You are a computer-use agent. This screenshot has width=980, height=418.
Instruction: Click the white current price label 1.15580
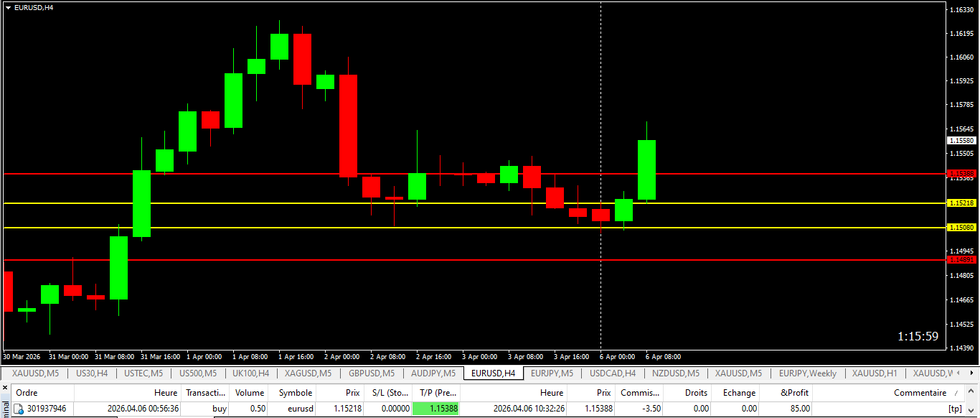(x=961, y=141)
